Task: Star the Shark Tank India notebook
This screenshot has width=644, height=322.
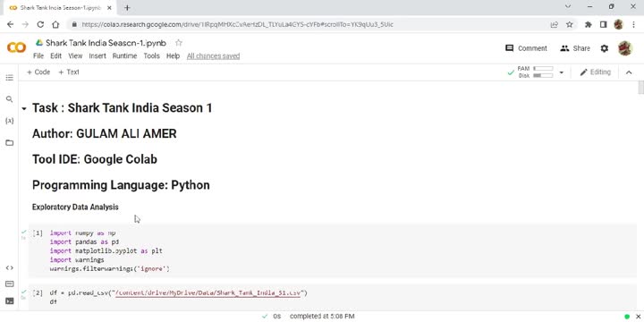Action: pyautogui.click(x=179, y=43)
